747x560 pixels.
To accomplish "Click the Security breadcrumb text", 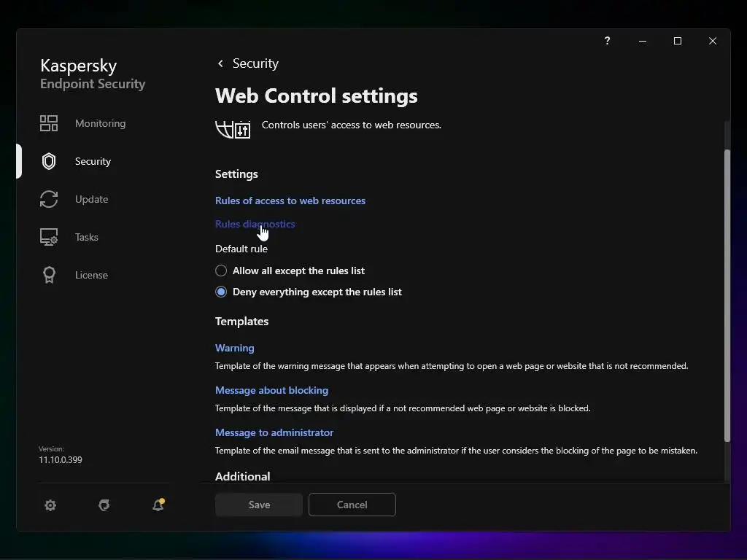I will pyautogui.click(x=255, y=63).
